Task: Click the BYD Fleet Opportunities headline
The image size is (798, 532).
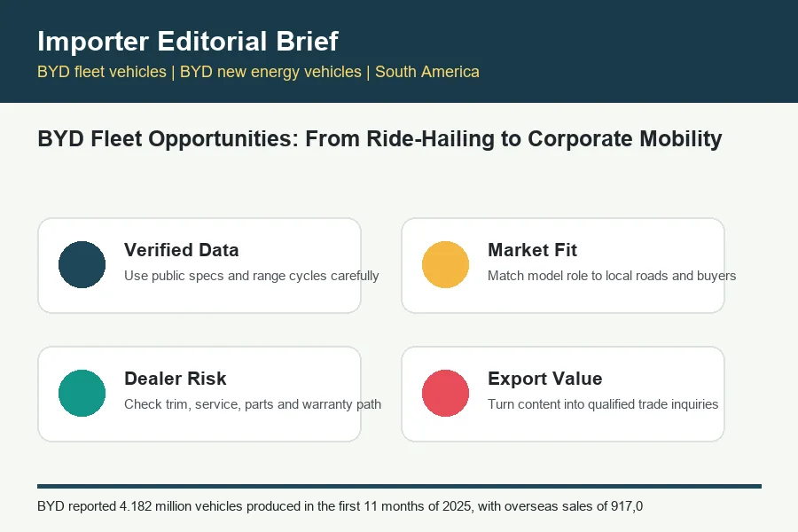Action: [x=379, y=139]
